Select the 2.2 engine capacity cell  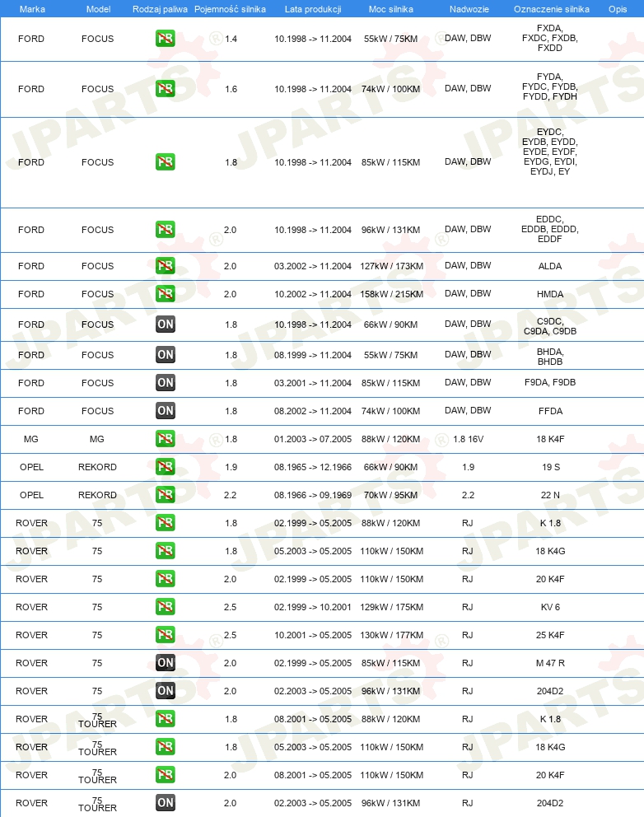pos(230,495)
